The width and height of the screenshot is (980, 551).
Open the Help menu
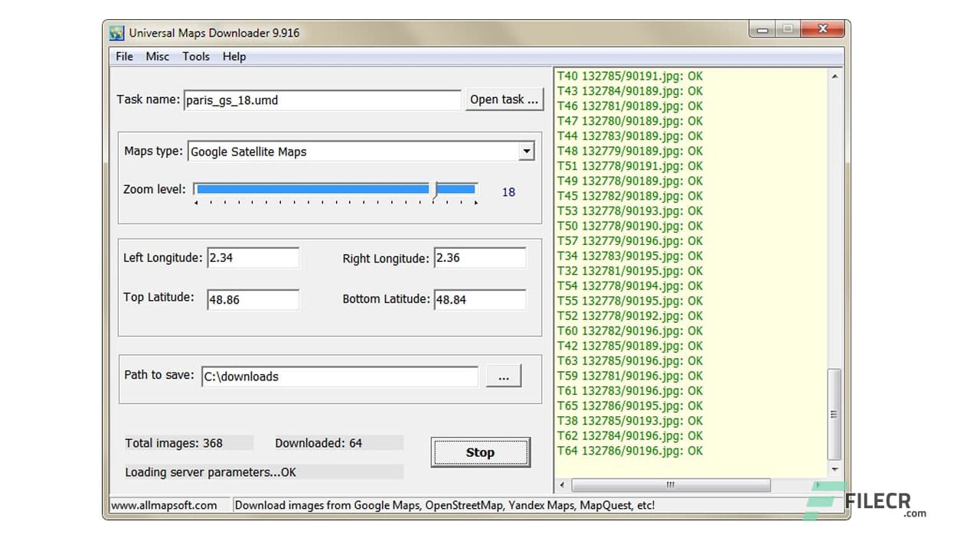[234, 56]
